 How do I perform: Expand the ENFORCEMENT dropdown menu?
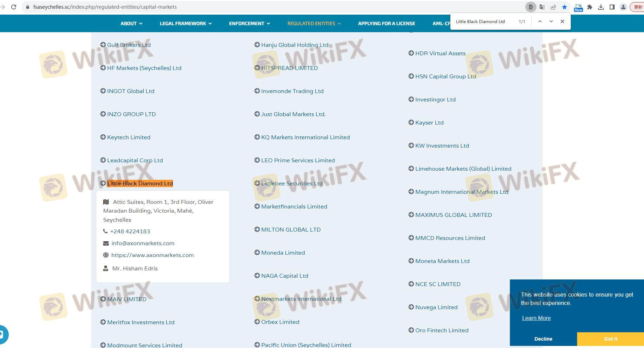249,23
